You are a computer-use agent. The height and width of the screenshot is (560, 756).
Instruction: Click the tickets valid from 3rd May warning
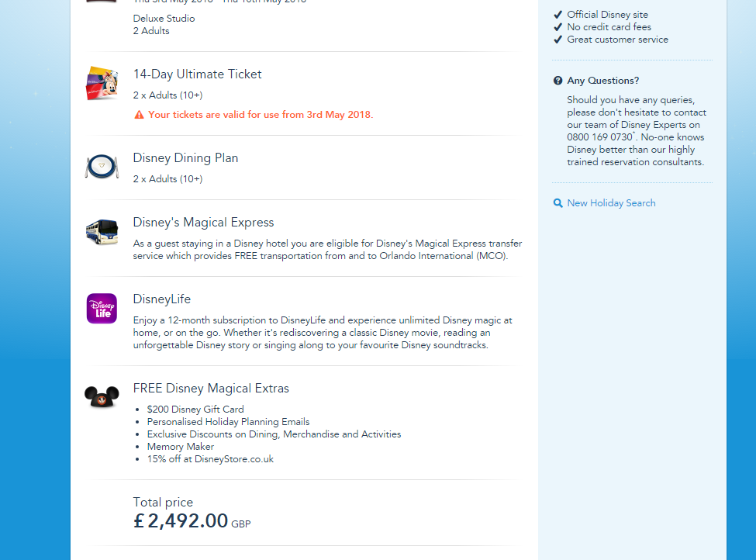tap(261, 115)
